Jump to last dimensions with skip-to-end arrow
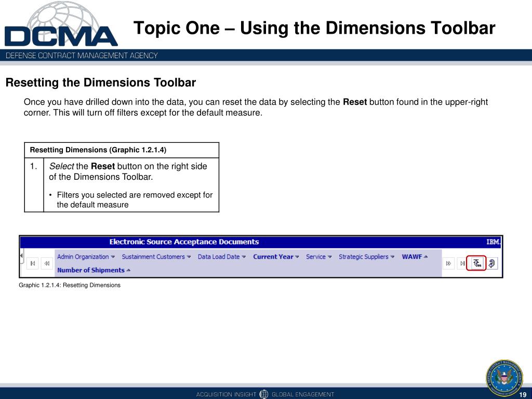Viewport: 532px width, 399px height. click(x=462, y=263)
